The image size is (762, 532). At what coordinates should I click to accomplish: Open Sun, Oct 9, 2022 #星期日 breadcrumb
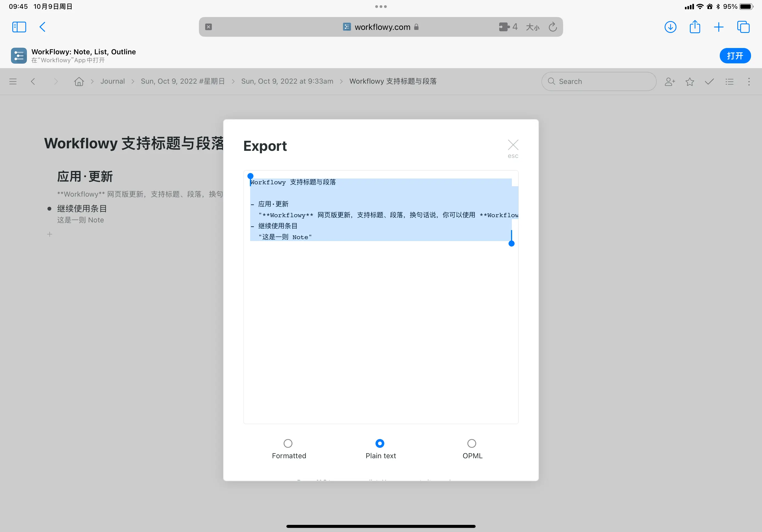point(182,81)
